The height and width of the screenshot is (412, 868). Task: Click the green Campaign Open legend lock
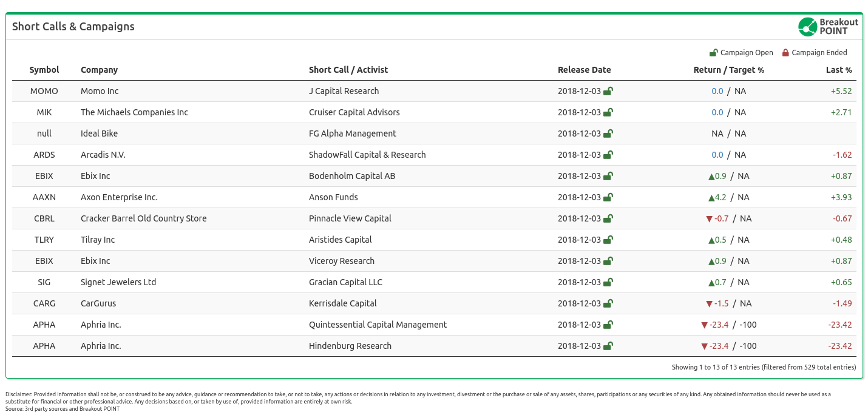(714, 53)
